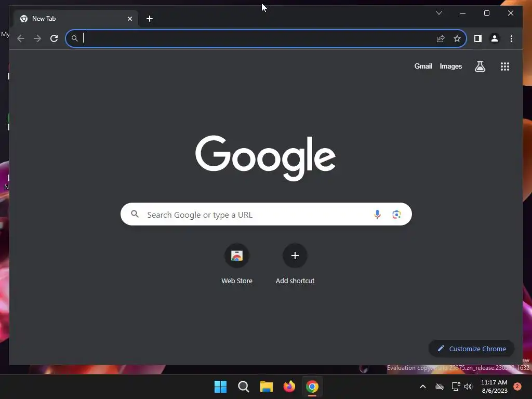Click search magnifier in Google box
This screenshot has height=399, width=532.
pyautogui.click(x=135, y=214)
